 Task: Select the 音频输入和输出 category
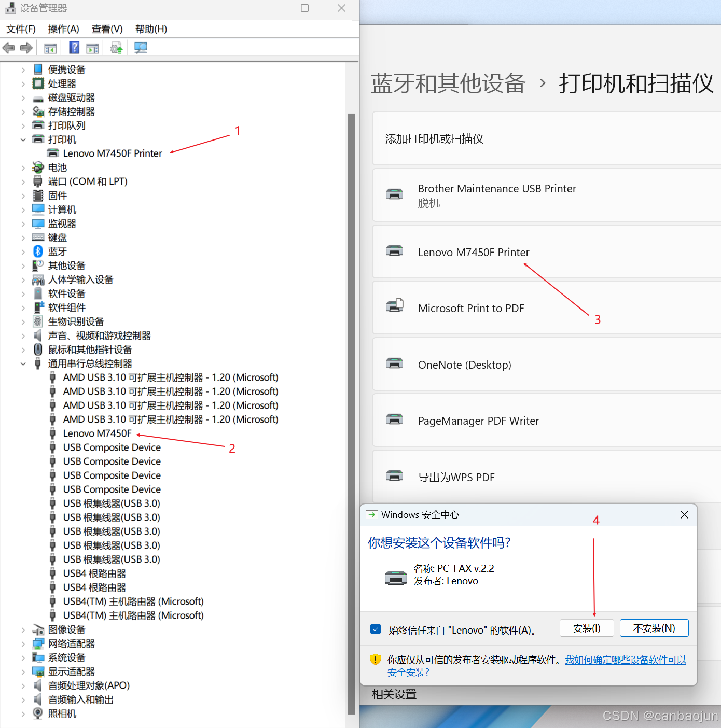(81, 699)
